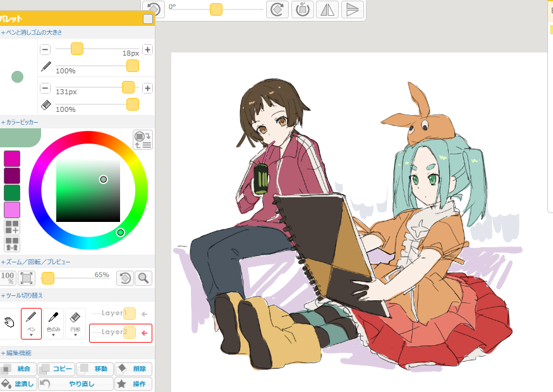Click the eraser icon beside opacity slider
553x392 pixels.
tap(46, 105)
